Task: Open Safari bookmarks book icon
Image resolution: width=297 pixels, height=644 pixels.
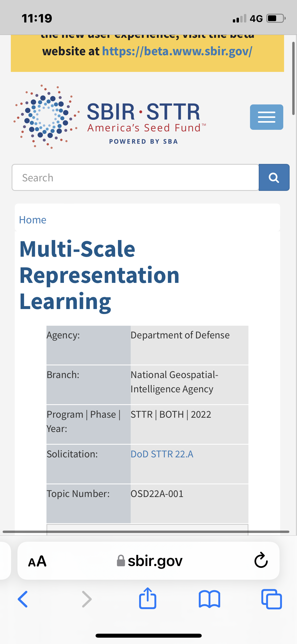Action: [x=210, y=599]
